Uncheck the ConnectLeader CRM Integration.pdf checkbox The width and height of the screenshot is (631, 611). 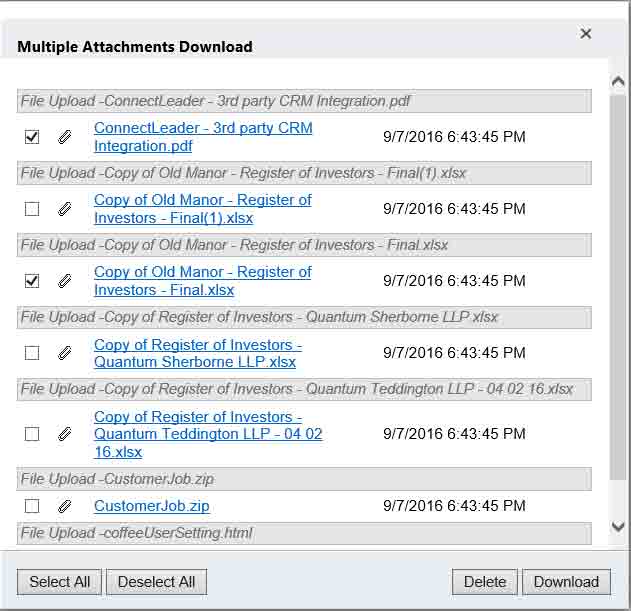(32, 137)
